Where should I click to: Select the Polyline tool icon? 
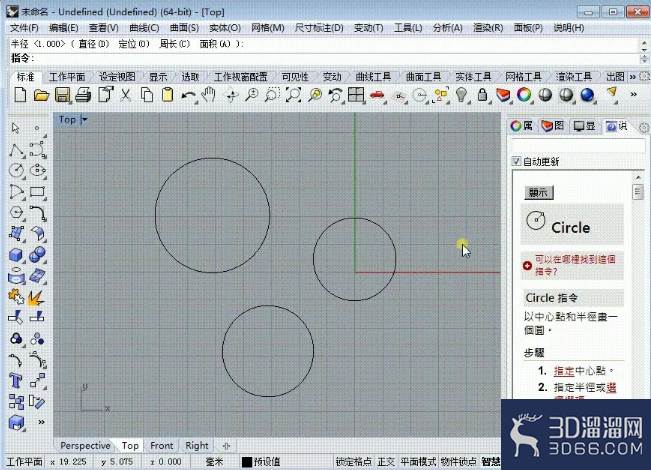point(16,149)
